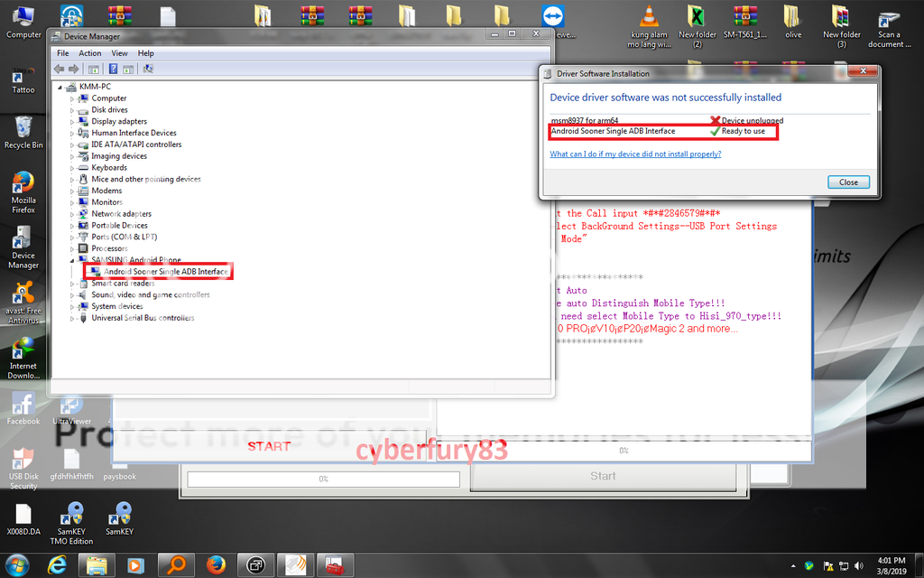Viewport: 924px width, 578px height.
Task: Expand the Universal Serial Bus controllers node
Action: pos(72,318)
